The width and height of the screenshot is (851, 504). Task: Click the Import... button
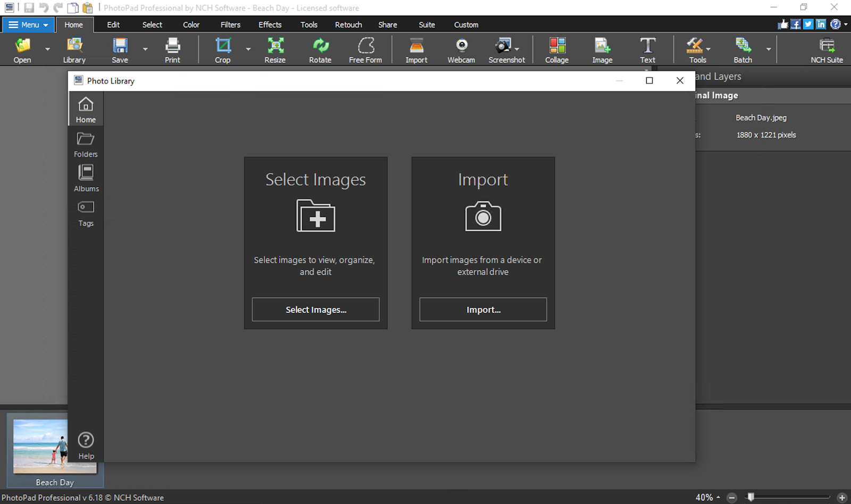(x=483, y=309)
